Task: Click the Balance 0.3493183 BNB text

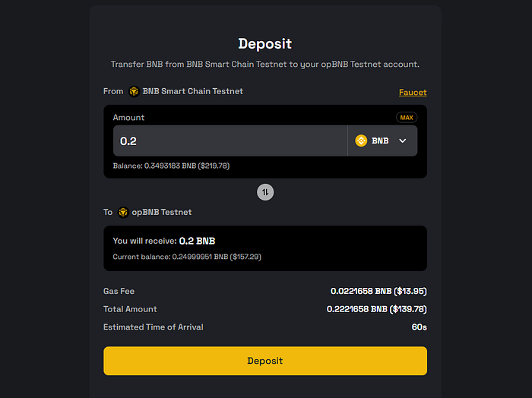Action: click(x=171, y=166)
